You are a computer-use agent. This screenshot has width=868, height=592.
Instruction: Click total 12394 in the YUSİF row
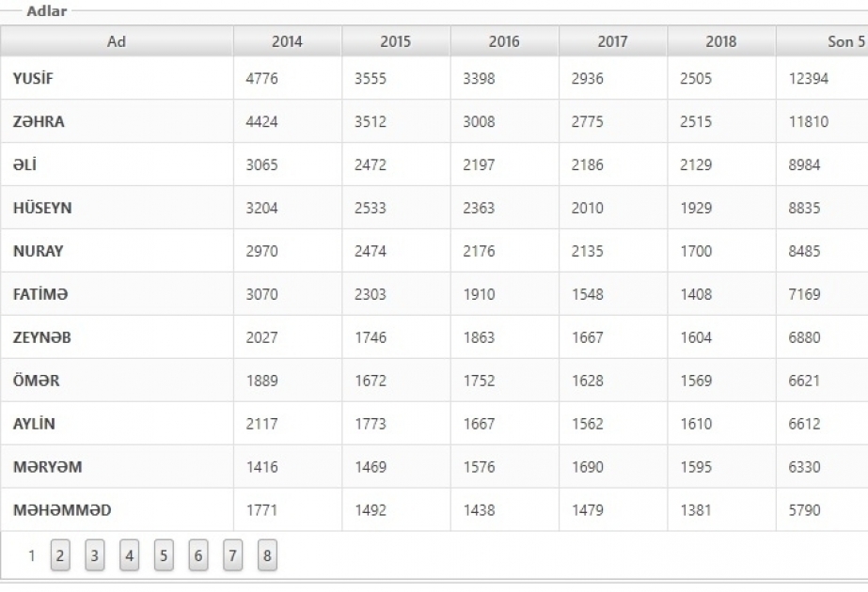click(809, 79)
